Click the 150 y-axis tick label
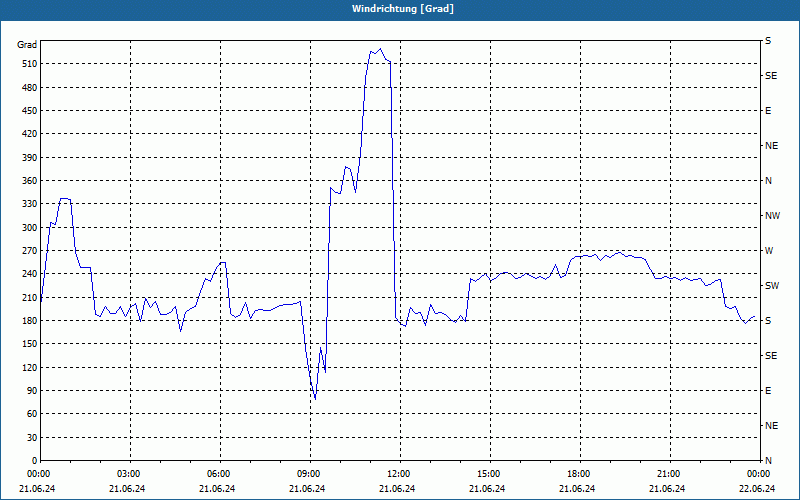 point(29,343)
